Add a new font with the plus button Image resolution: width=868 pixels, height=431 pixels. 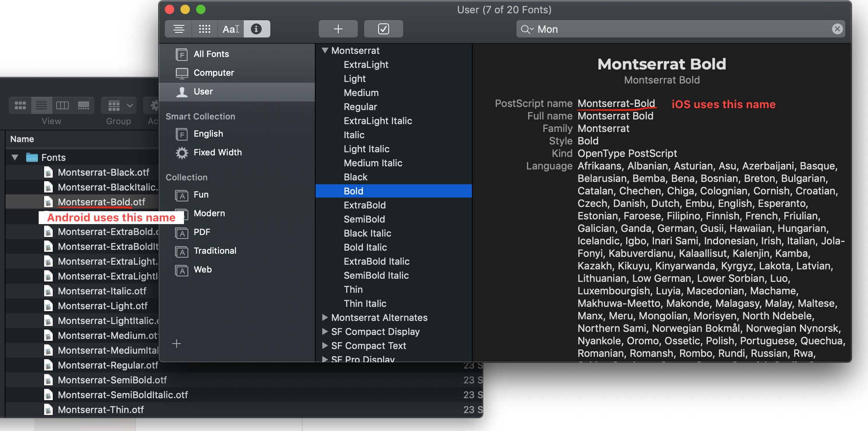click(338, 29)
